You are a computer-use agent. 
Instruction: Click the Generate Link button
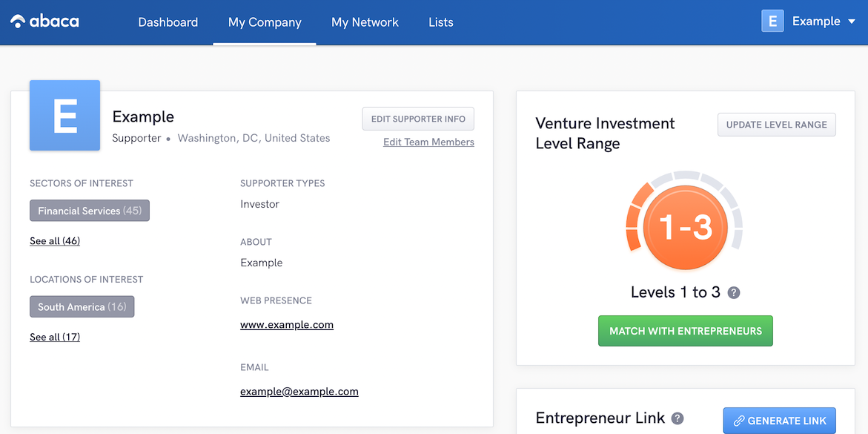click(x=779, y=421)
